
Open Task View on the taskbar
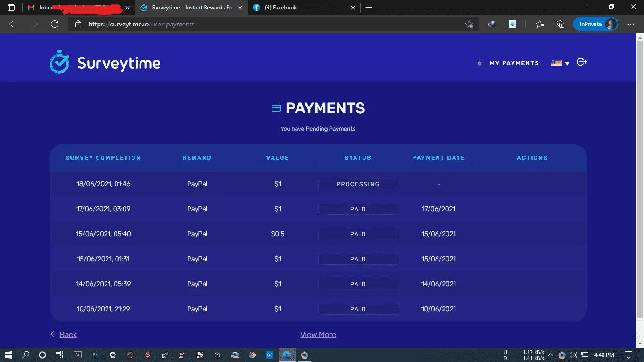59,354
